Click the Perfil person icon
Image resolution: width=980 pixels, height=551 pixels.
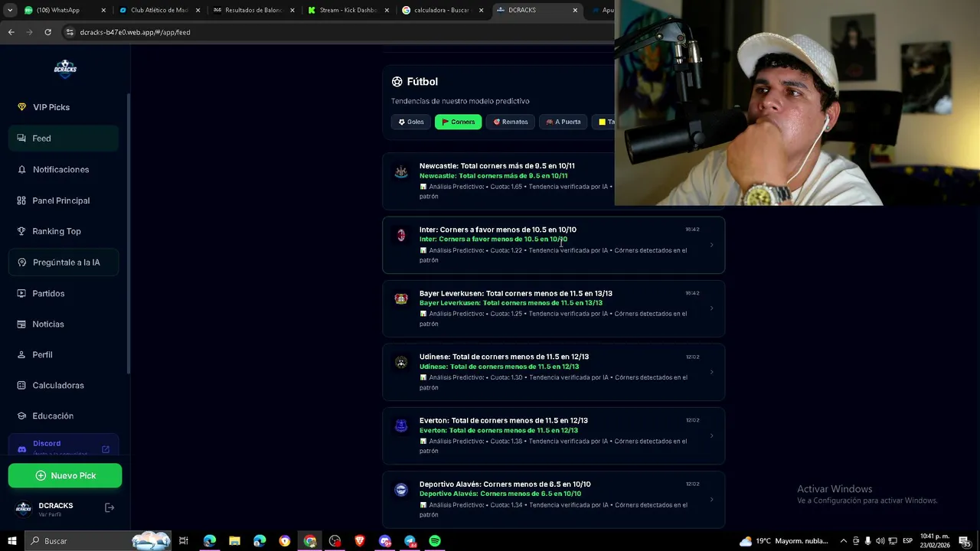[x=21, y=354]
